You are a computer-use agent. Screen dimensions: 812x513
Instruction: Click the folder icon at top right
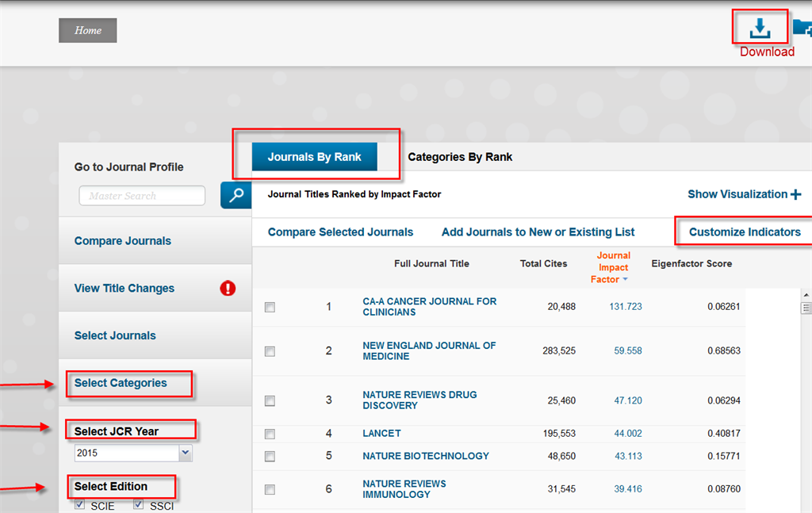pyautogui.click(x=802, y=29)
